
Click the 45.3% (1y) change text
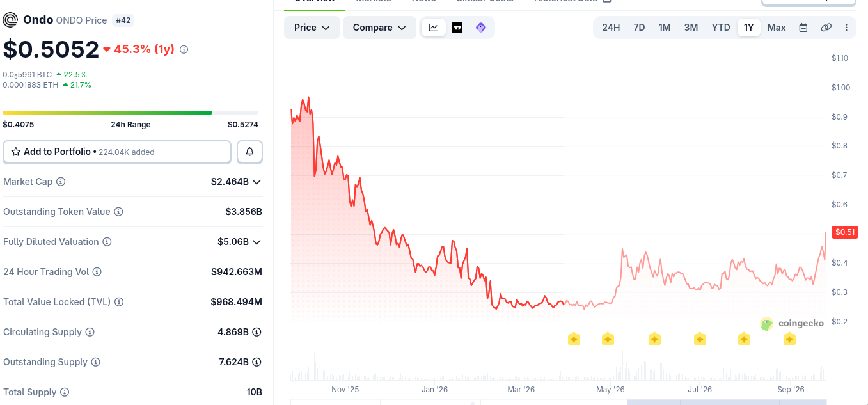pyautogui.click(x=144, y=49)
